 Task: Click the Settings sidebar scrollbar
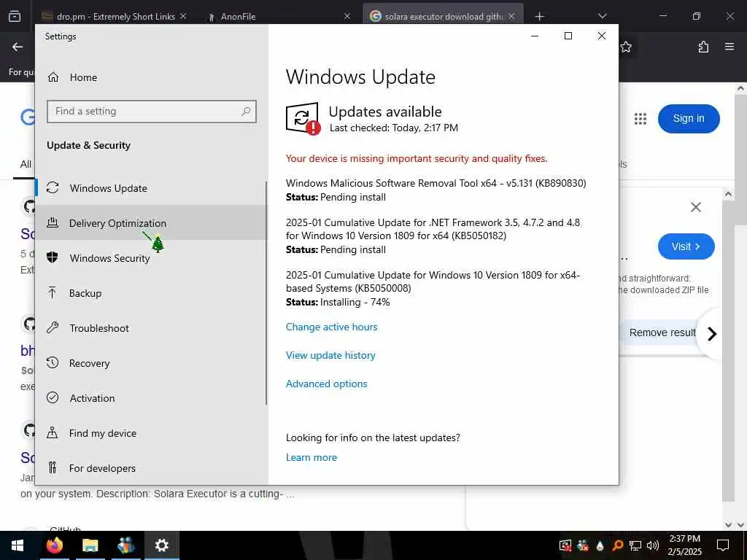click(266, 293)
